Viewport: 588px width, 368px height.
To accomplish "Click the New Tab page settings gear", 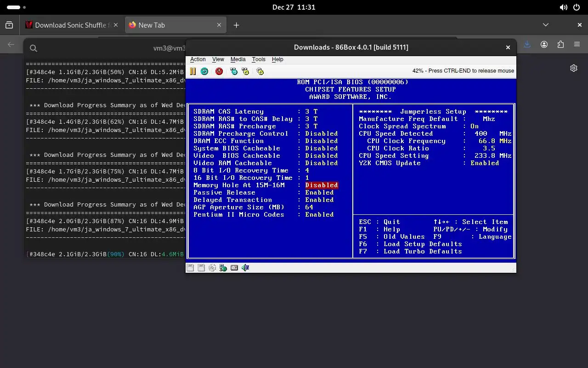I will click(574, 68).
